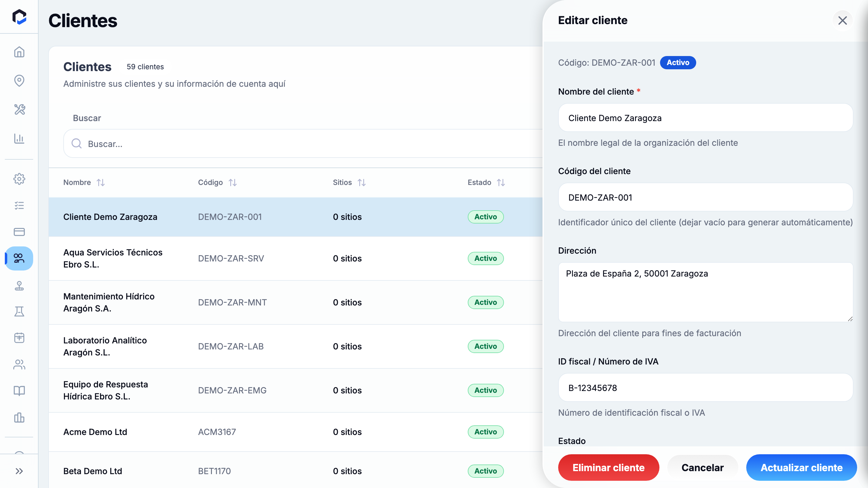Select the Acme Demo Ltd row

(x=295, y=432)
